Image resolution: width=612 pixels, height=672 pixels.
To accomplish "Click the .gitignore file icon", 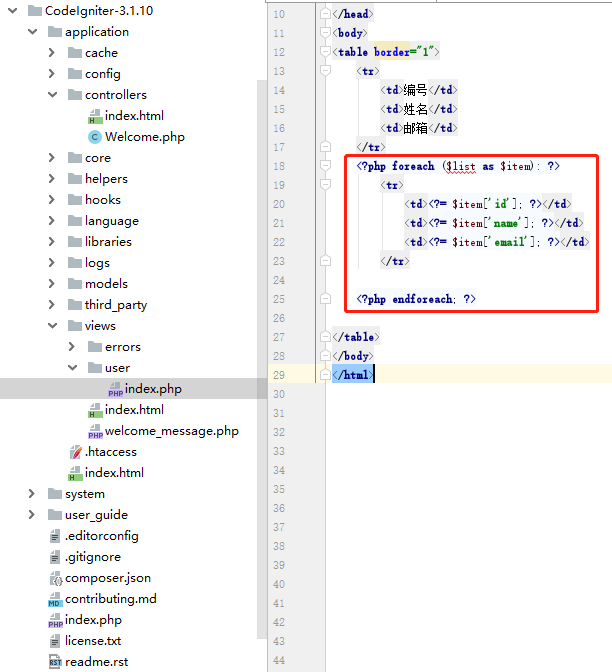I will [55, 557].
